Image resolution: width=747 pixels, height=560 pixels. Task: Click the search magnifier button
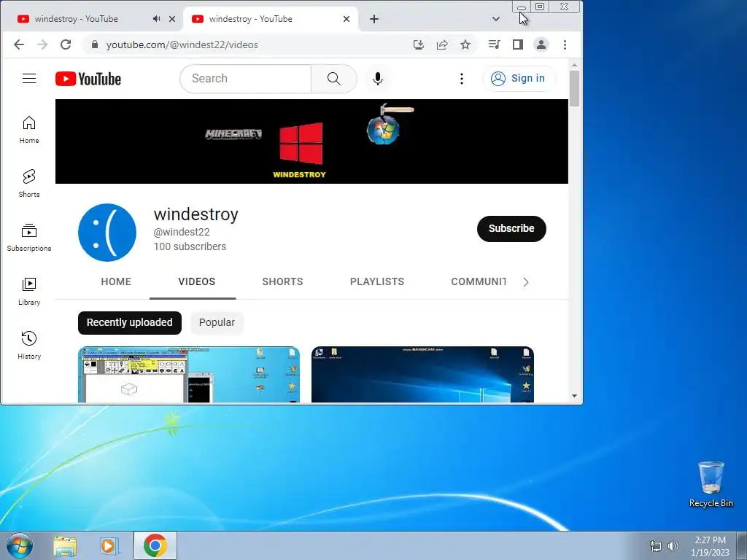pyautogui.click(x=334, y=79)
